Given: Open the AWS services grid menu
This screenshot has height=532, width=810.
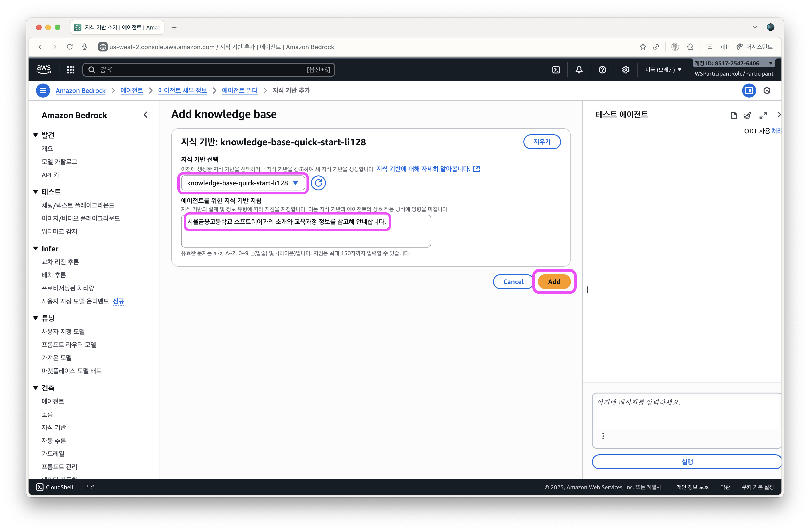Looking at the screenshot, I should click(70, 70).
